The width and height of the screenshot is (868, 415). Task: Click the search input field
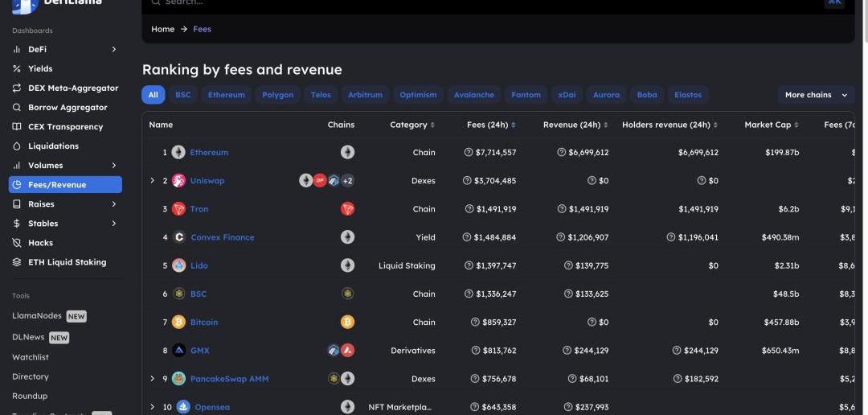pos(482,3)
